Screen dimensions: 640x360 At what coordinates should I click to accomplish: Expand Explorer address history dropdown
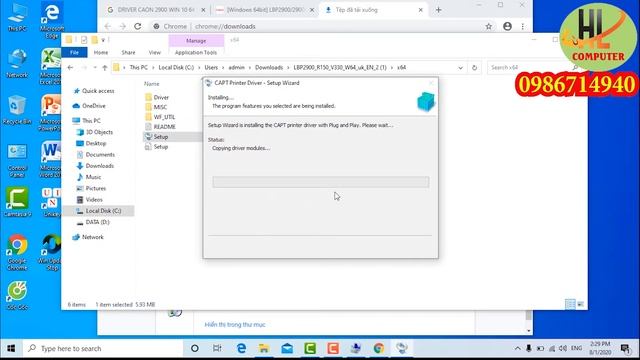pos(460,68)
